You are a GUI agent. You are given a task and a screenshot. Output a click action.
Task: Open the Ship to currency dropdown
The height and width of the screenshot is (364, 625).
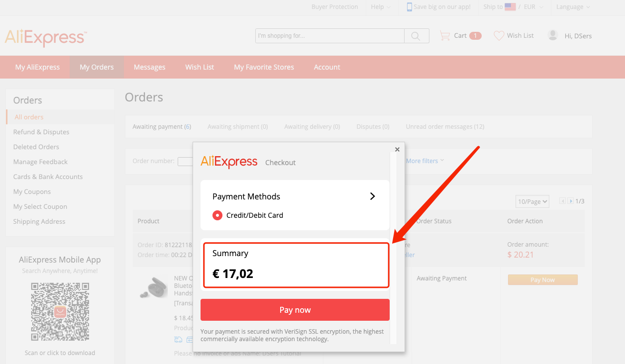pos(514,7)
